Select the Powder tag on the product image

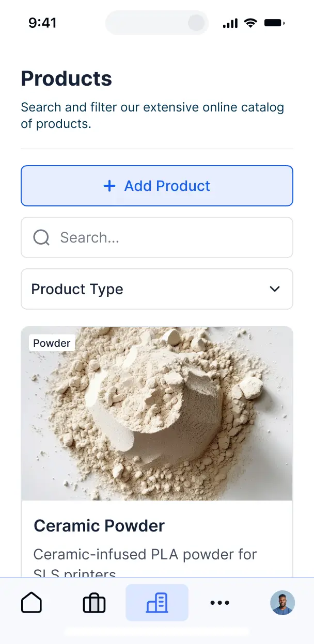point(52,343)
